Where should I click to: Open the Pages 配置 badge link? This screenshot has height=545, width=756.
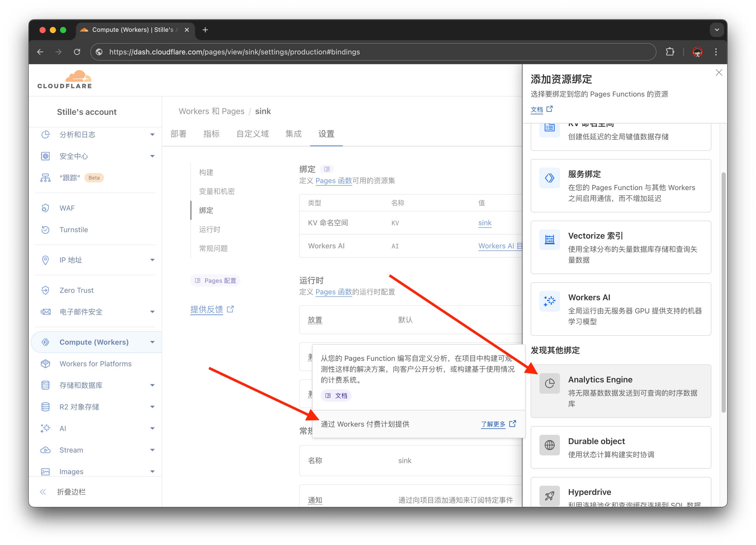point(215,281)
